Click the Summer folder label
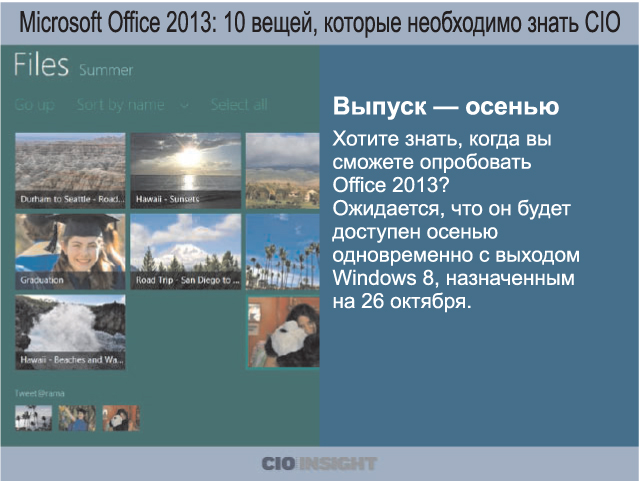Image resolution: width=640 pixels, height=482 pixels. click(106, 70)
